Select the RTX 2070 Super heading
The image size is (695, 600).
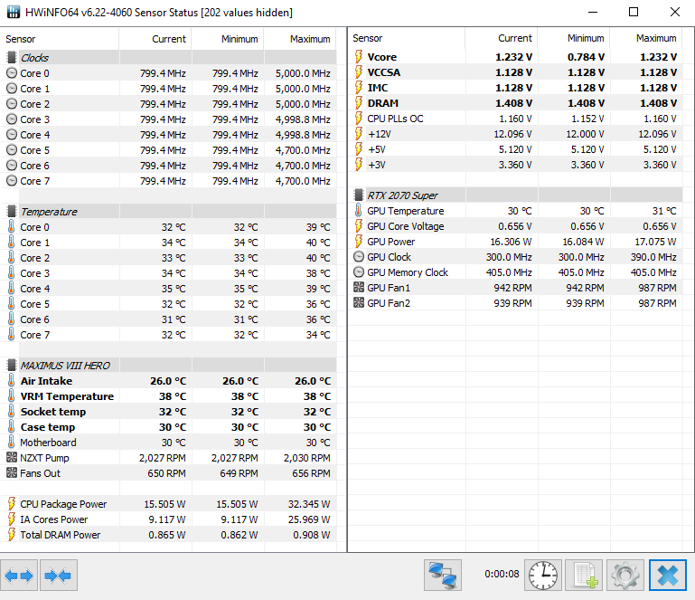point(402,195)
